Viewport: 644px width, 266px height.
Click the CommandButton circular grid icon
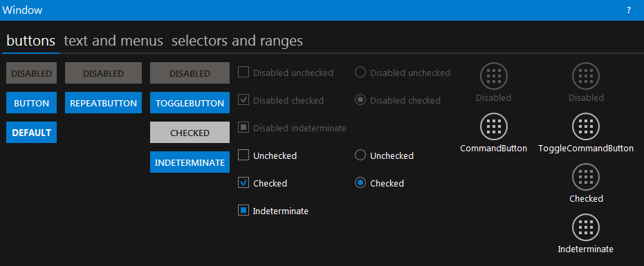coord(494,126)
